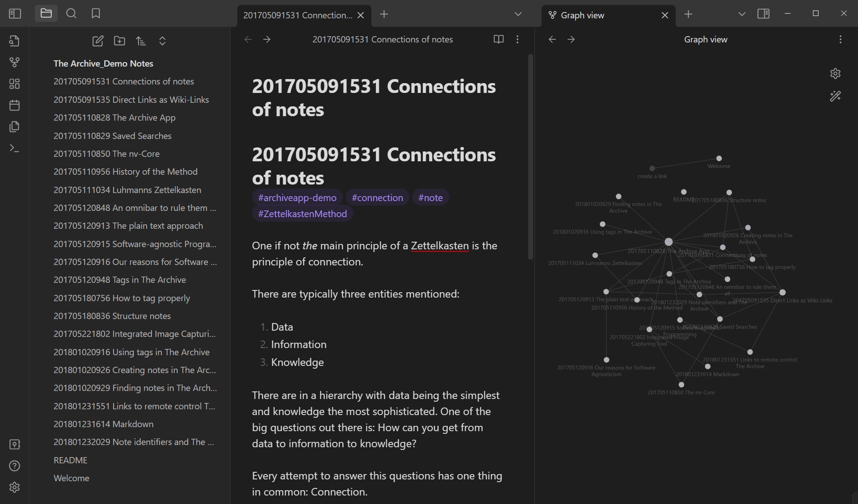858x504 pixels.
Task: Open graph settings gear icon
Action: pyautogui.click(x=835, y=74)
